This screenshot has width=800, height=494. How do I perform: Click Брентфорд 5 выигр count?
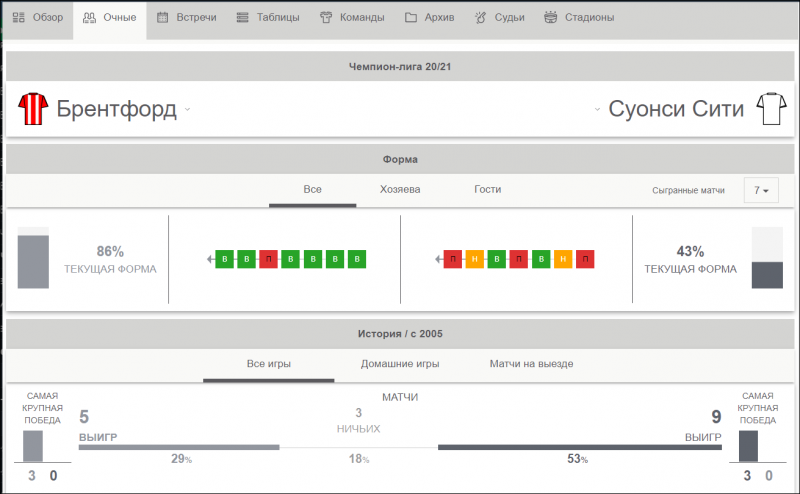pyautogui.click(x=98, y=425)
